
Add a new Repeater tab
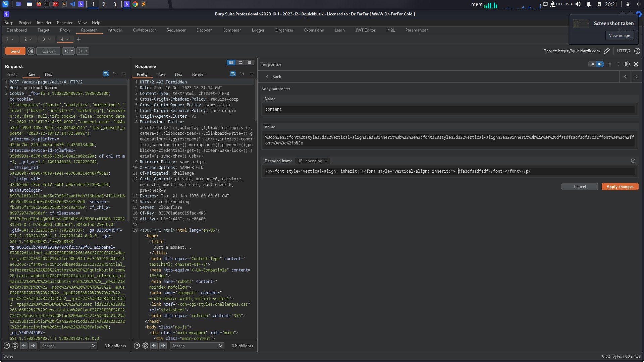(79, 39)
